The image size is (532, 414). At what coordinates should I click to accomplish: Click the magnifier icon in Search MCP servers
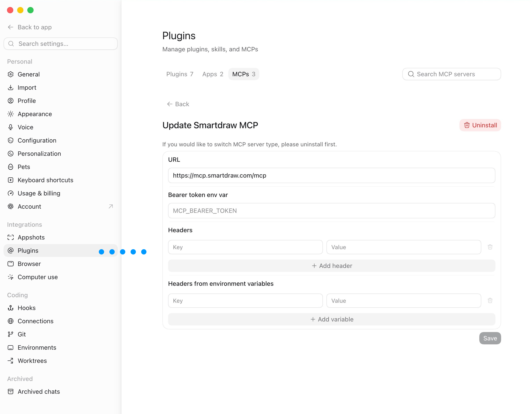click(x=411, y=74)
